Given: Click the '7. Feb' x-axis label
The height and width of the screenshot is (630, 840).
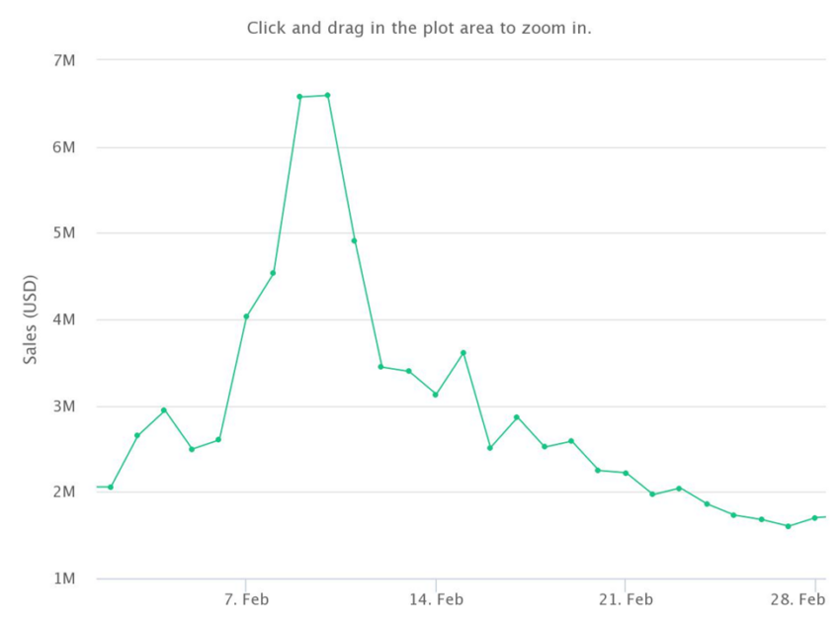Looking at the screenshot, I should click(246, 599).
